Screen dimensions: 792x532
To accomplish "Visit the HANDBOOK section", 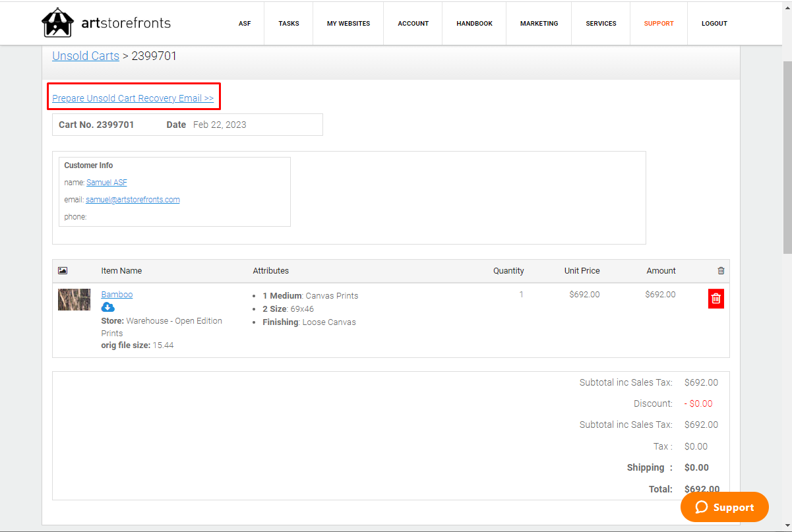I will [474, 23].
